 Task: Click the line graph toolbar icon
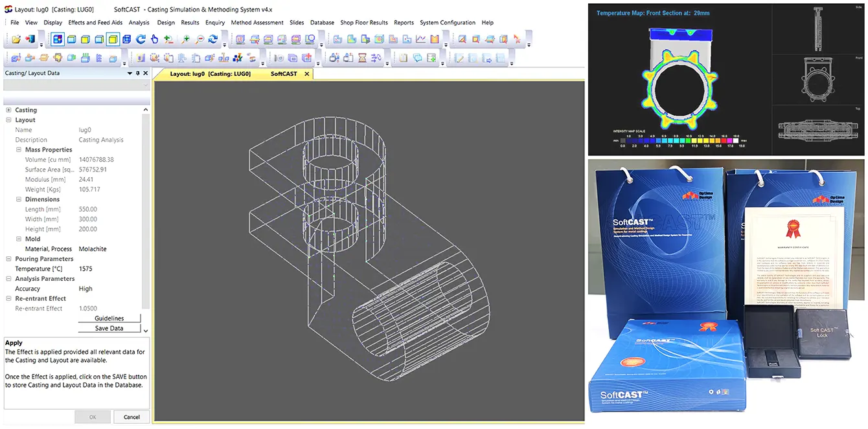coord(420,39)
